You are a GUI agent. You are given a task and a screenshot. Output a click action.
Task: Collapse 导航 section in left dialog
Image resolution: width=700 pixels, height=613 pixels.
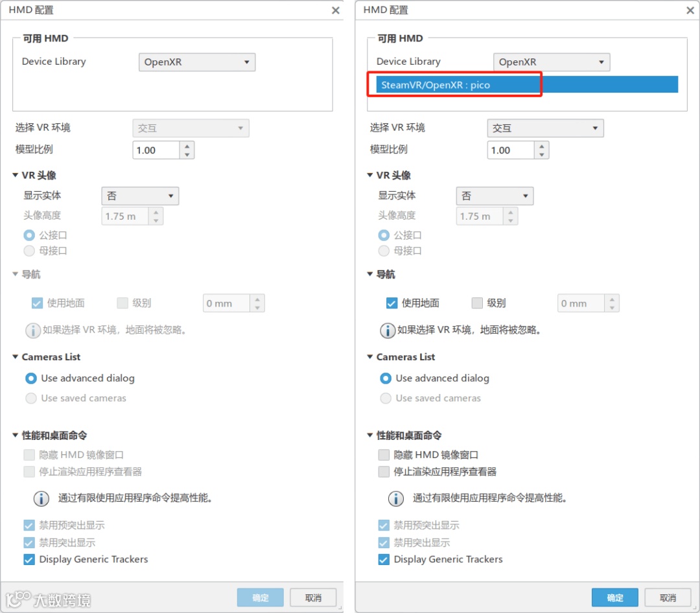tap(15, 273)
